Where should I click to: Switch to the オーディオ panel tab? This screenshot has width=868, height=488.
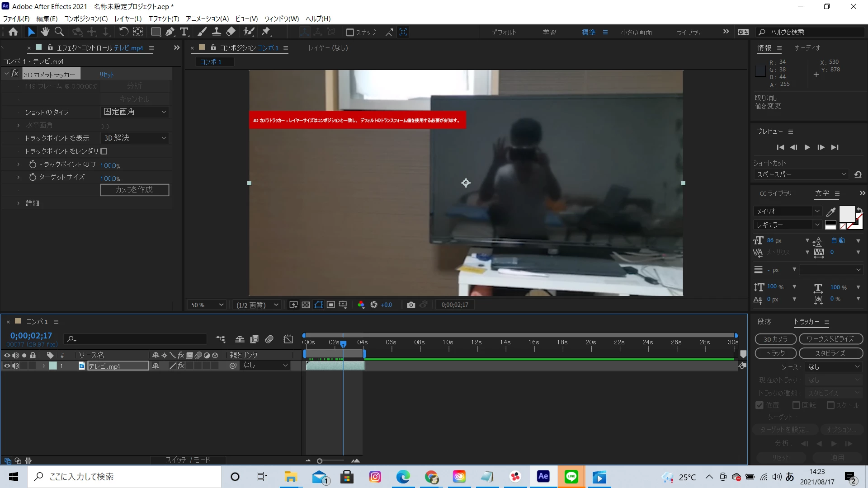[807, 48]
